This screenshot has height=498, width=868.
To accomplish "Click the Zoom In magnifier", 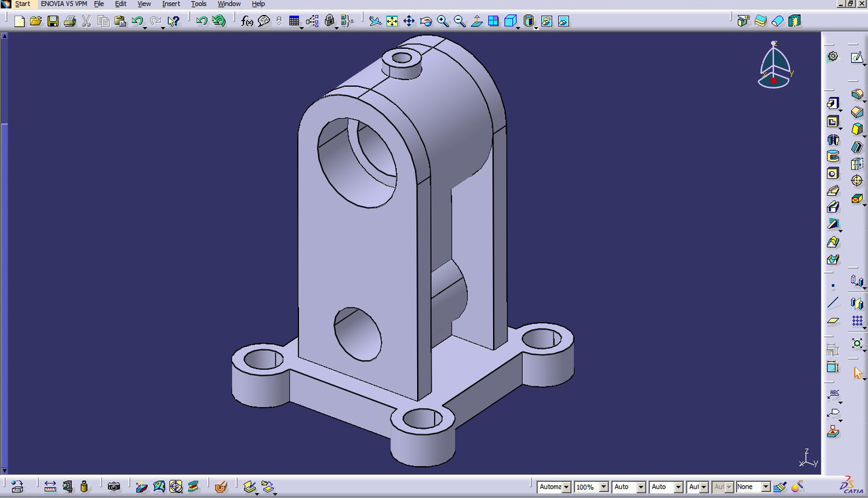I will (x=443, y=21).
